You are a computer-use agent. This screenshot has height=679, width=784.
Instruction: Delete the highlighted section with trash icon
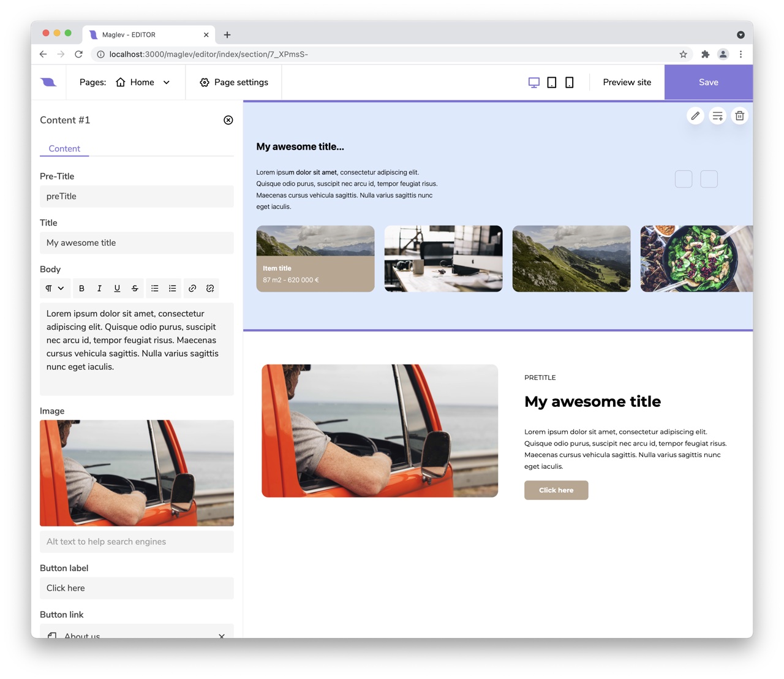(x=740, y=116)
